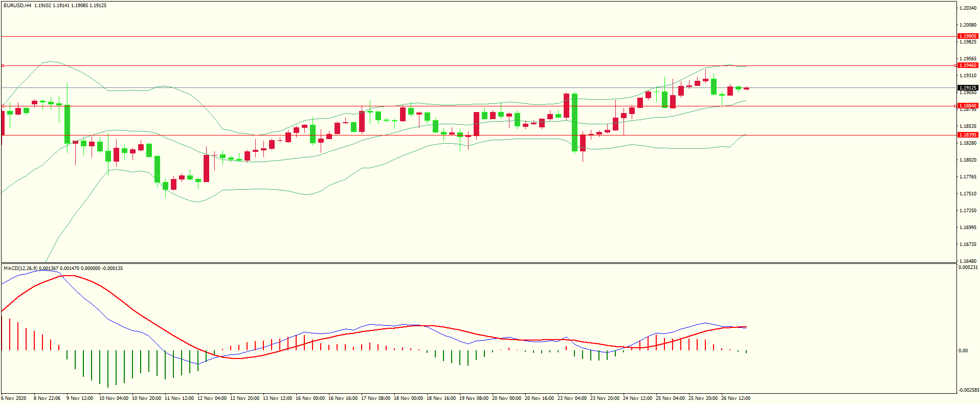Image resolution: width=980 pixels, height=404 pixels.
Task: Select the red 1.18395 price label
Action: (x=968, y=135)
